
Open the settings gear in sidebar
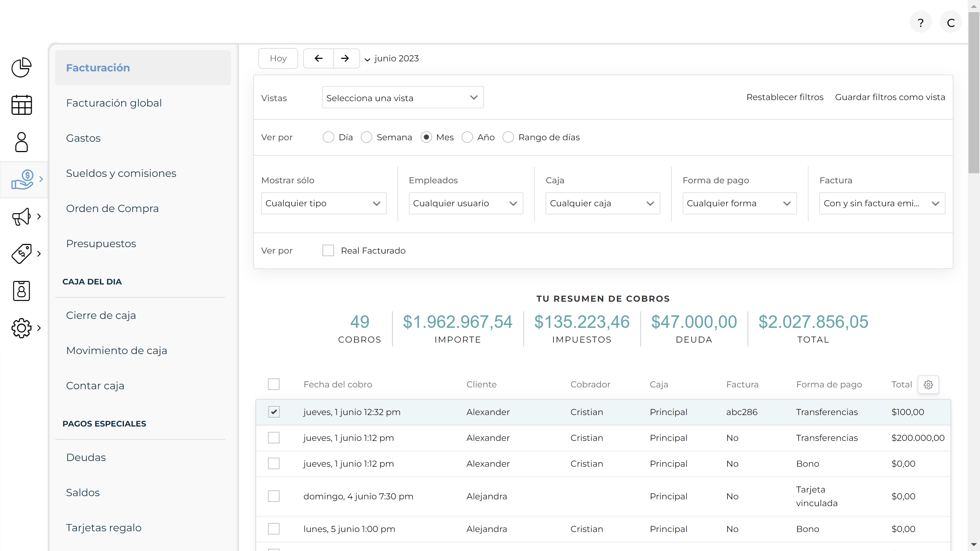coord(21,328)
